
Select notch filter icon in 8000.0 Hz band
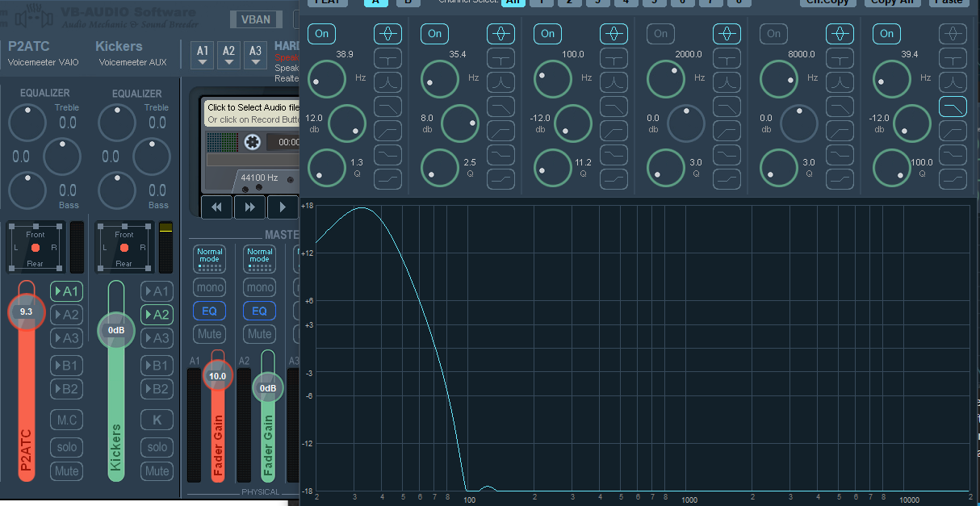(x=840, y=58)
